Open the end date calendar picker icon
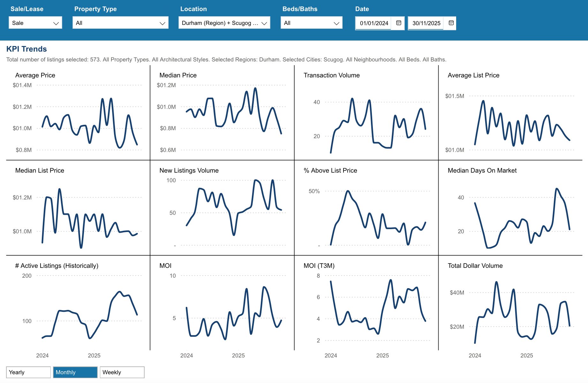Image resolution: width=588 pixels, height=383 pixels. [451, 23]
